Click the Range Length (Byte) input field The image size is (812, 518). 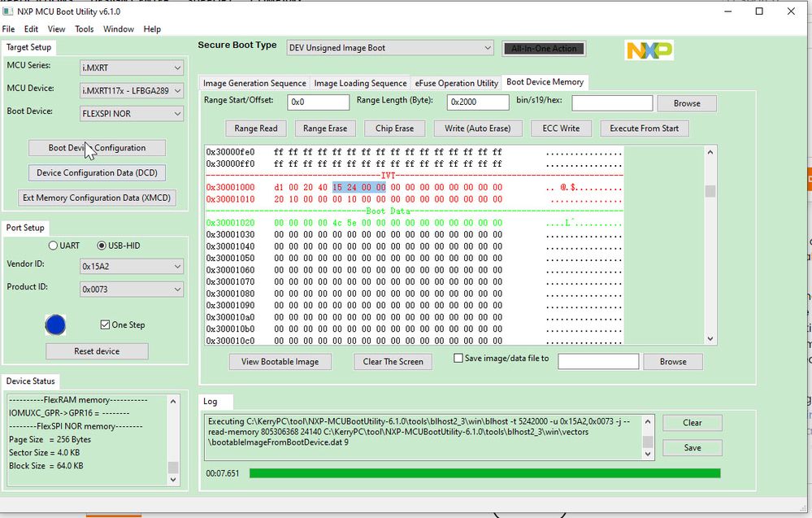click(x=478, y=102)
